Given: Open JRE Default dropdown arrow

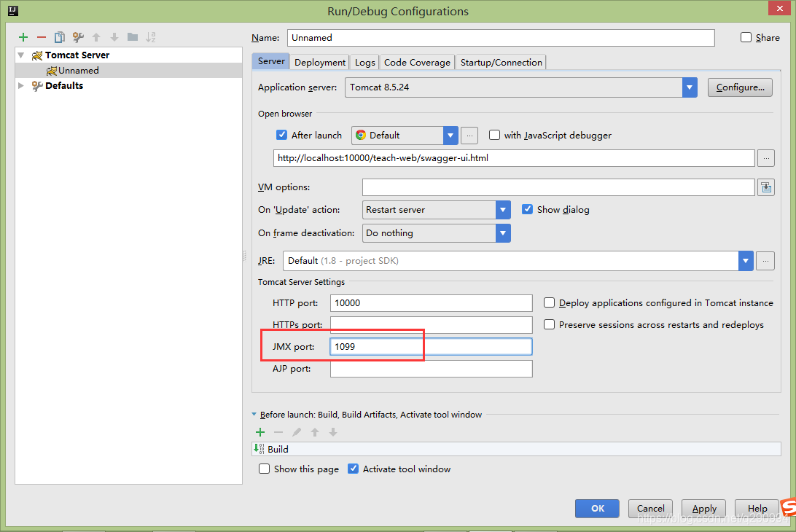Looking at the screenshot, I should point(746,261).
